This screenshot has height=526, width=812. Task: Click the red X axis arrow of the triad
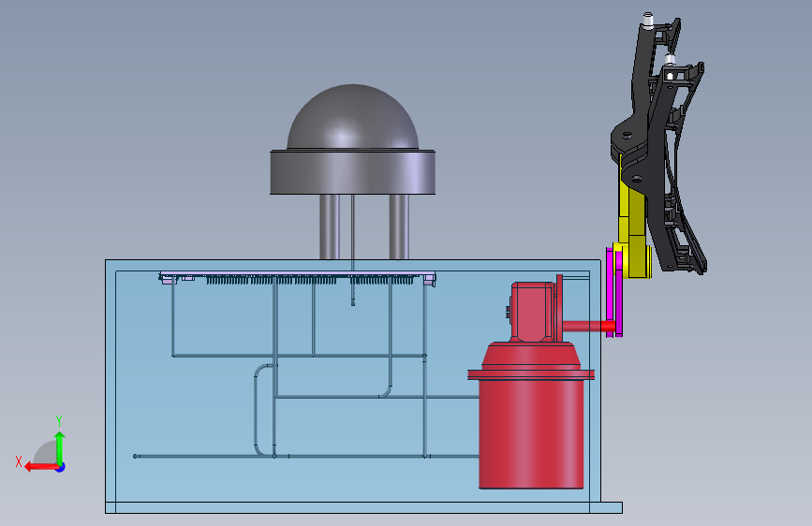pos(40,467)
